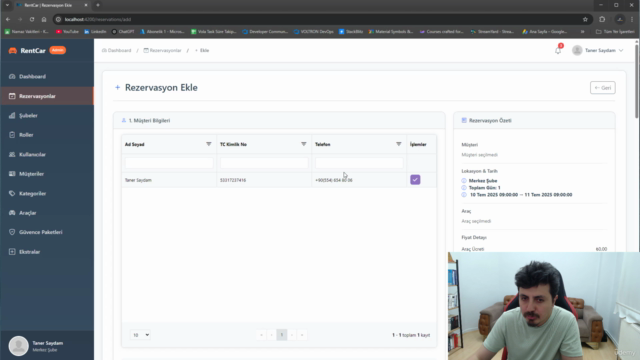Go to last page of the table
This screenshot has width=640, height=360.
(x=302, y=335)
